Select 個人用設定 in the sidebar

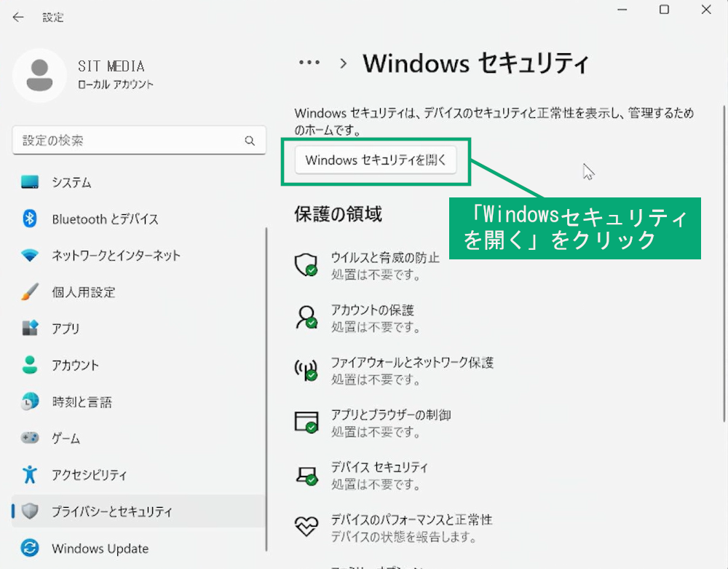[x=138, y=291]
